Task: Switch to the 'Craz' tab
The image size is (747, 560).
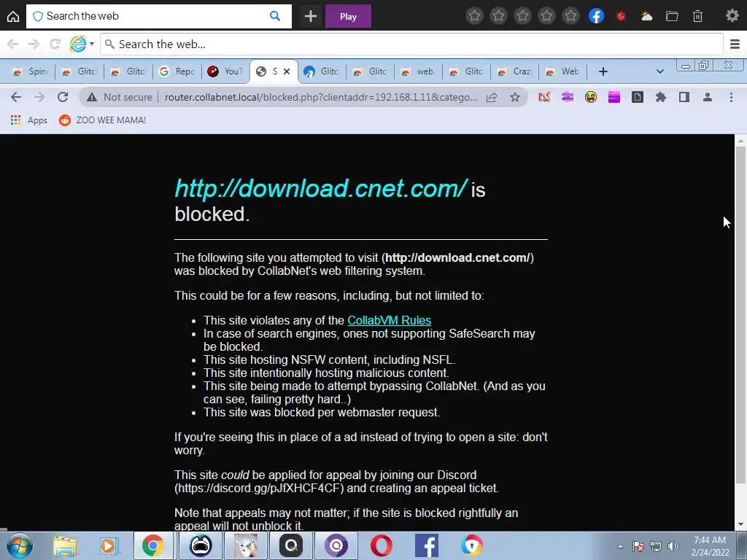Action: (514, 71)
